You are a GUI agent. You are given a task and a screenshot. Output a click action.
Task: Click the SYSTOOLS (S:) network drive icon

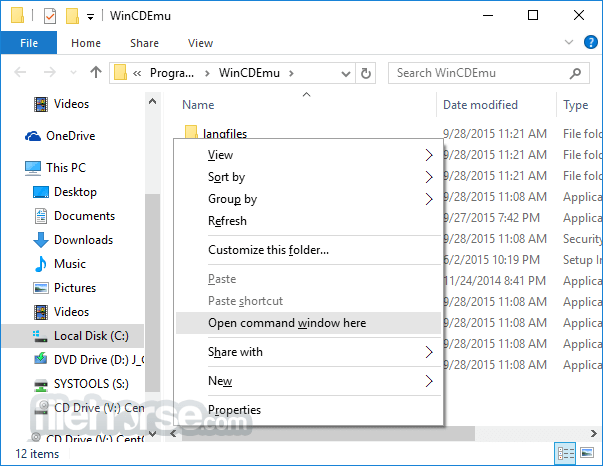click(41, 384)
